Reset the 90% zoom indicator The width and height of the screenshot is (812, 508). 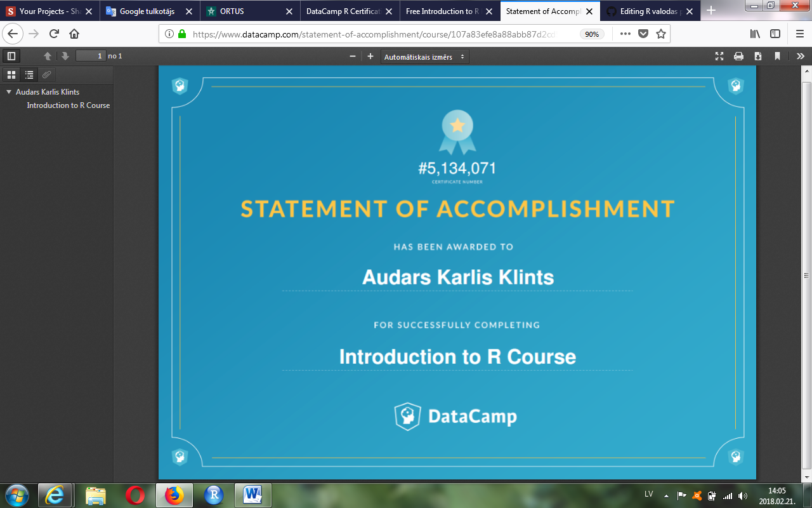(592, 34)
